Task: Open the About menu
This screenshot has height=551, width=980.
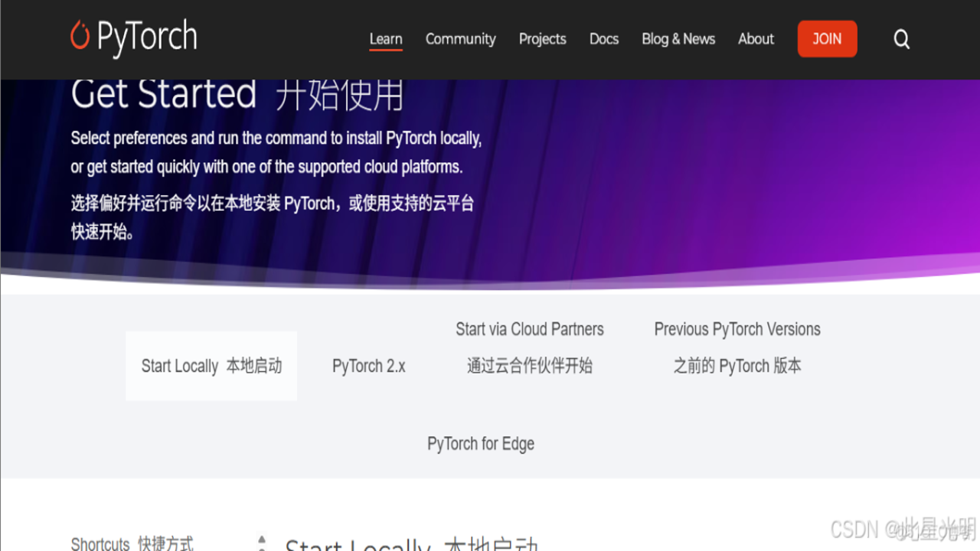Action: pos(756,39)
